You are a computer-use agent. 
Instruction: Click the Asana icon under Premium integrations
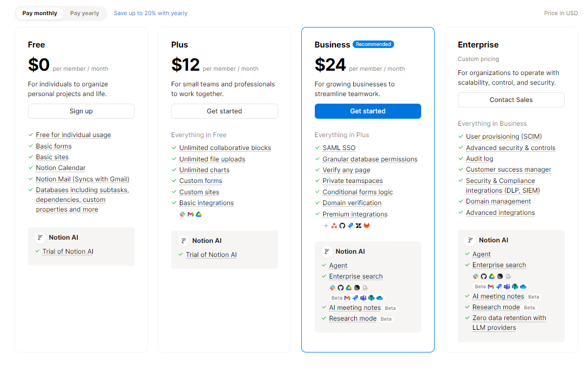334,226
